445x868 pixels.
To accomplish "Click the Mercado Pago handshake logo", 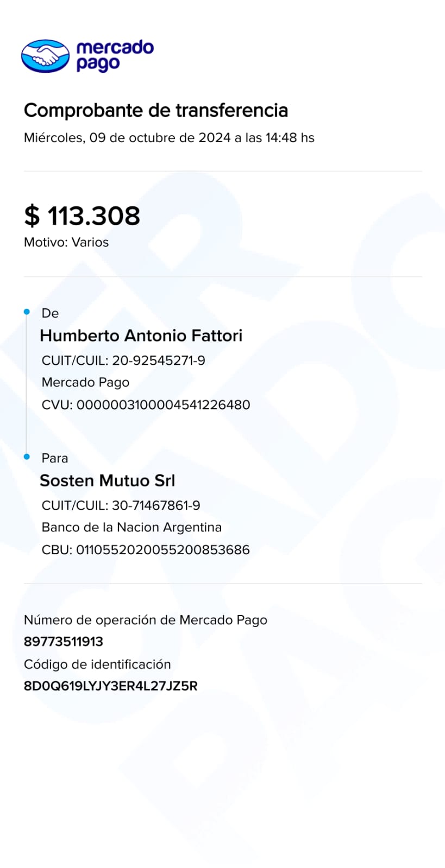I will point(45,56).
